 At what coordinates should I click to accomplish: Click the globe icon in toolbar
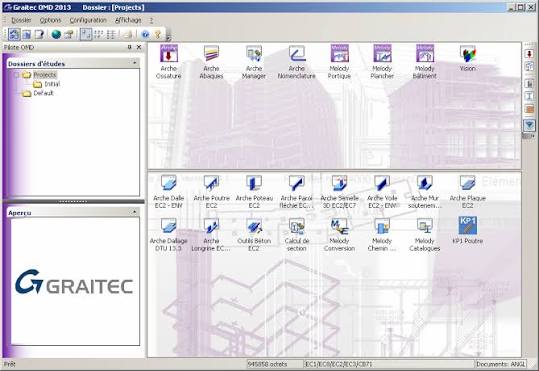tap(56, 34)
